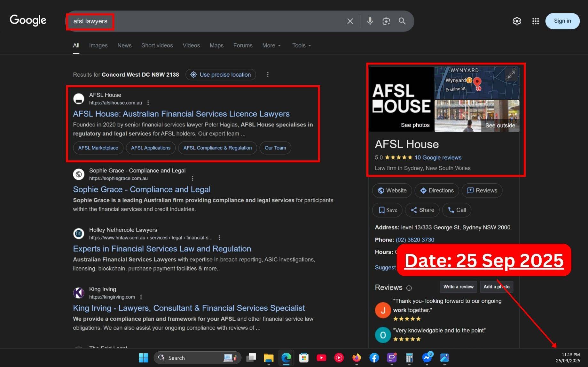Image resolution: width=588 pixels, height=367 pixels.
Task: Open the Tools dropdown
Action: [x=301, y=45]
